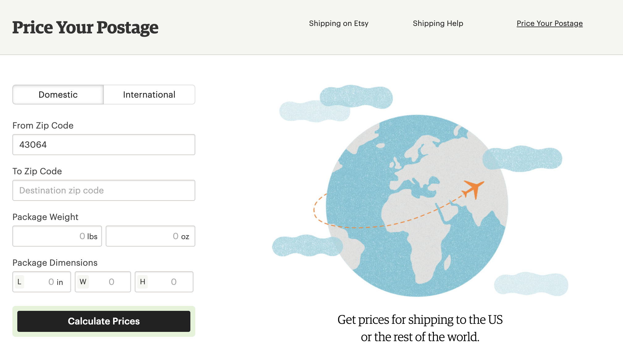Click the To Zip Code label

(x=37, y=171)
